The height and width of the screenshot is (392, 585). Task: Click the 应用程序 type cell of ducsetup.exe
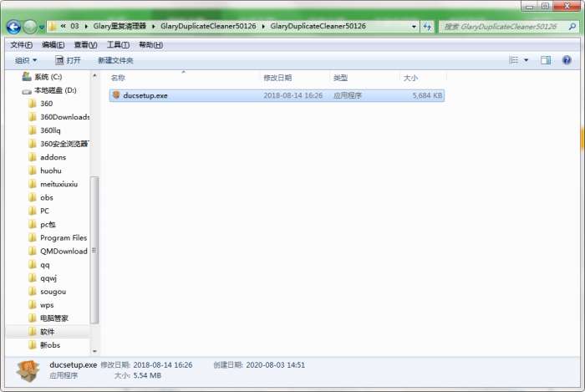point(348,95)
